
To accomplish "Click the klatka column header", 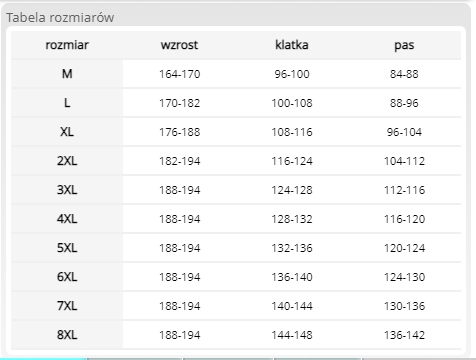I will [292, 45].
